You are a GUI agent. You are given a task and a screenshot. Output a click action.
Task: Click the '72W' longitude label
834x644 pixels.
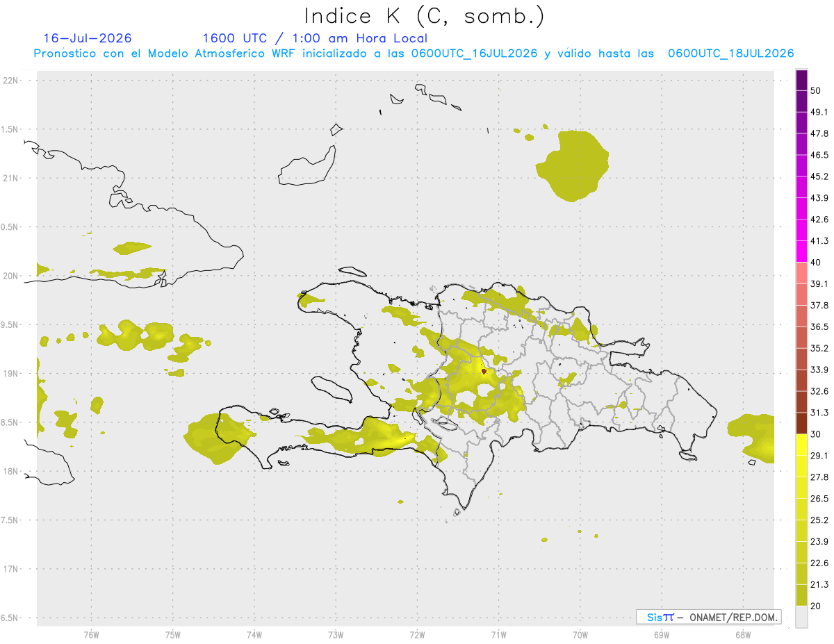coord(417,634)
